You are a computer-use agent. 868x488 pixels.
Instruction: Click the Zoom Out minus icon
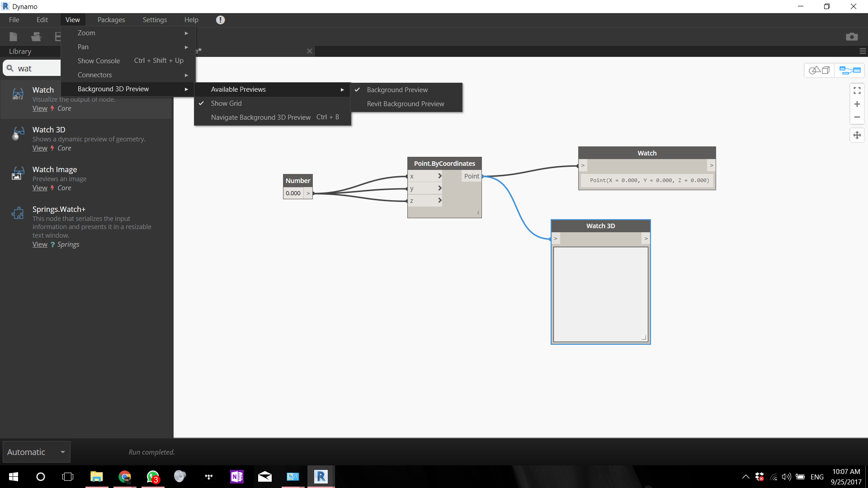(x=857, y=117)
